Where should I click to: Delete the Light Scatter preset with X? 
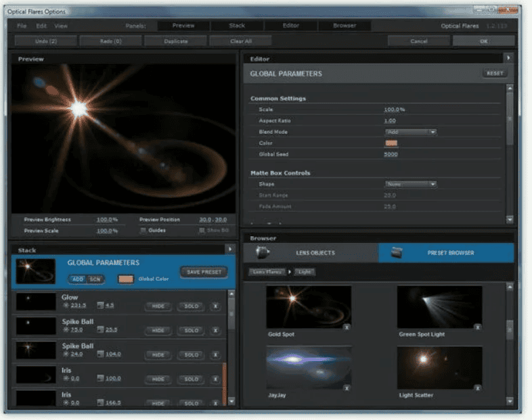477,388
